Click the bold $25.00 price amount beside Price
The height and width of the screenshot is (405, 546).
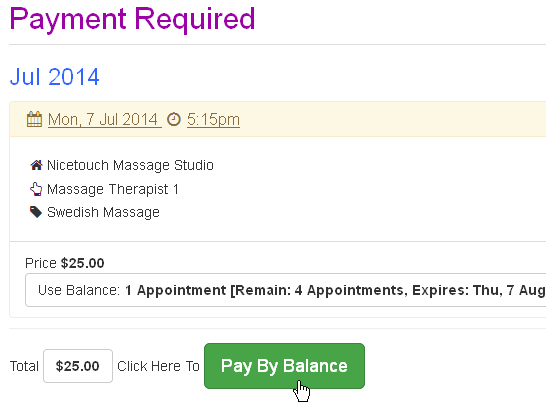(83, 263)
